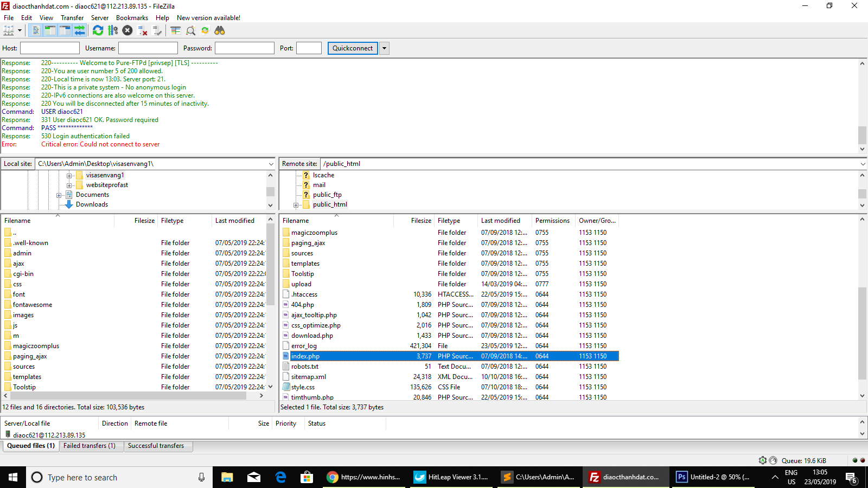Select fontawesome folder in local list

(135, 305)
